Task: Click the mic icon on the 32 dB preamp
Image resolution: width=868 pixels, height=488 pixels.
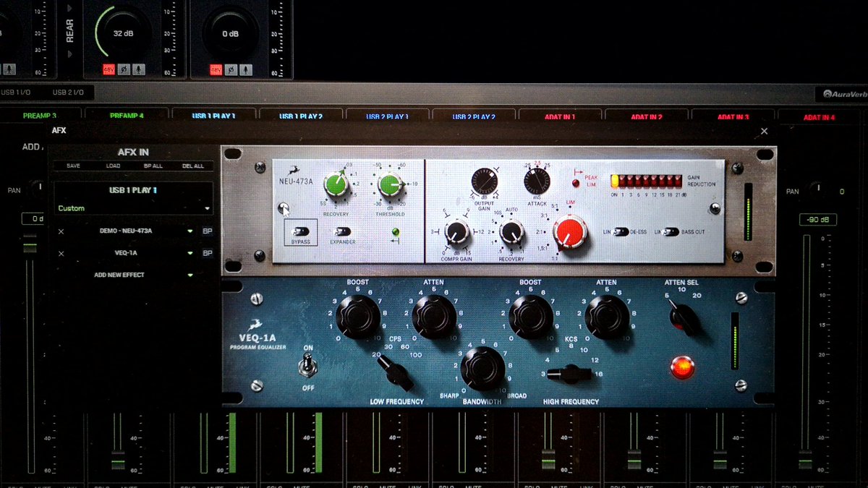Action: [137, 69]
